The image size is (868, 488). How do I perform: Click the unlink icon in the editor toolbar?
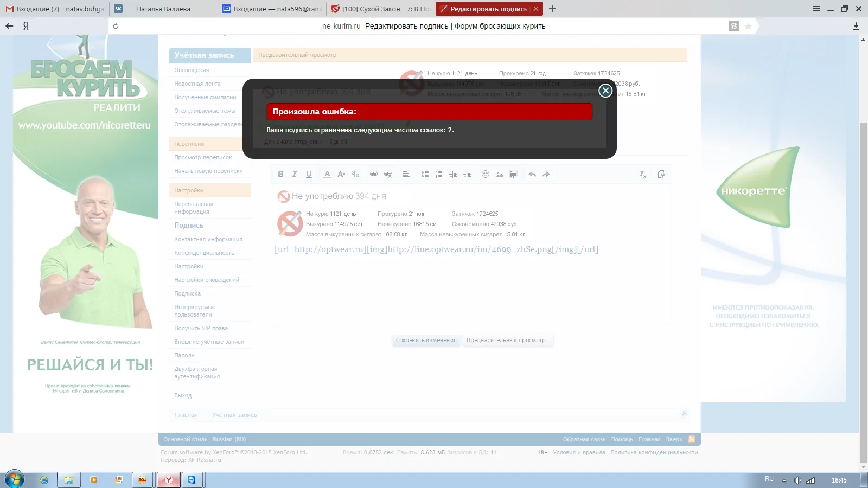point(388,174)
